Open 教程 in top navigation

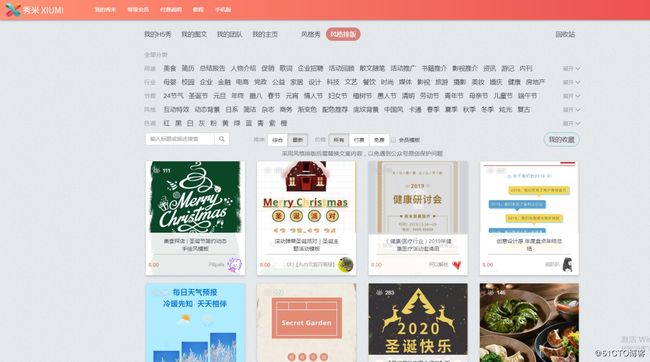tap(198, 10)
